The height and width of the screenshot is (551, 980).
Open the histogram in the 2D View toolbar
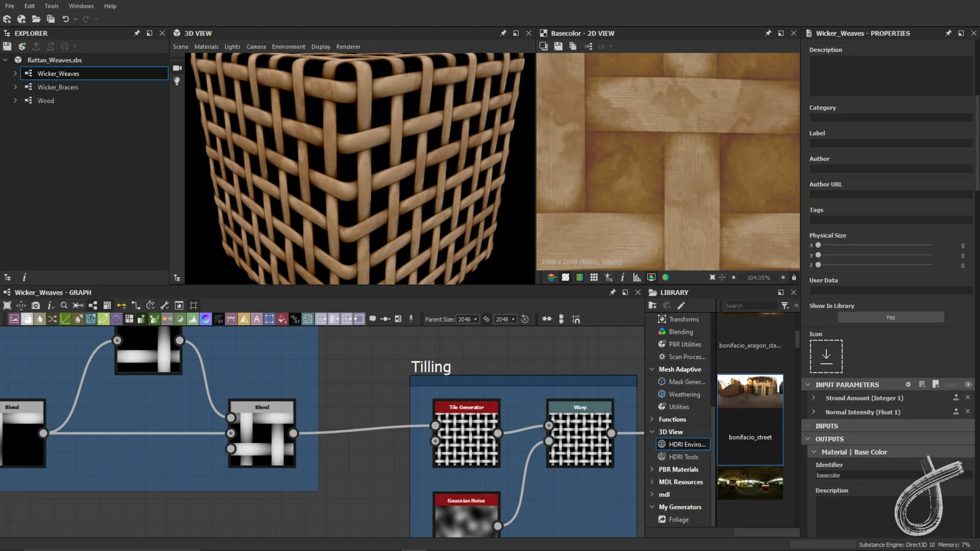pos(637,277)
